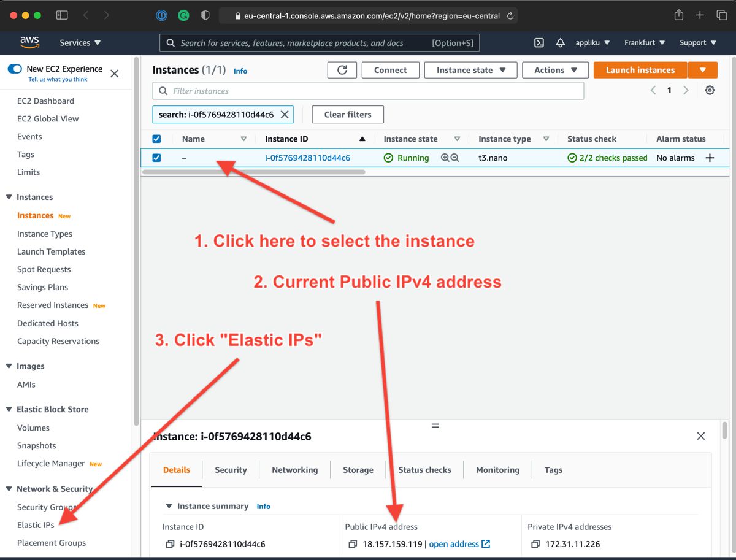Screen dimensions: 736x560
Task: Click the table horizontal scrollbar
Action: click(253, 172)
